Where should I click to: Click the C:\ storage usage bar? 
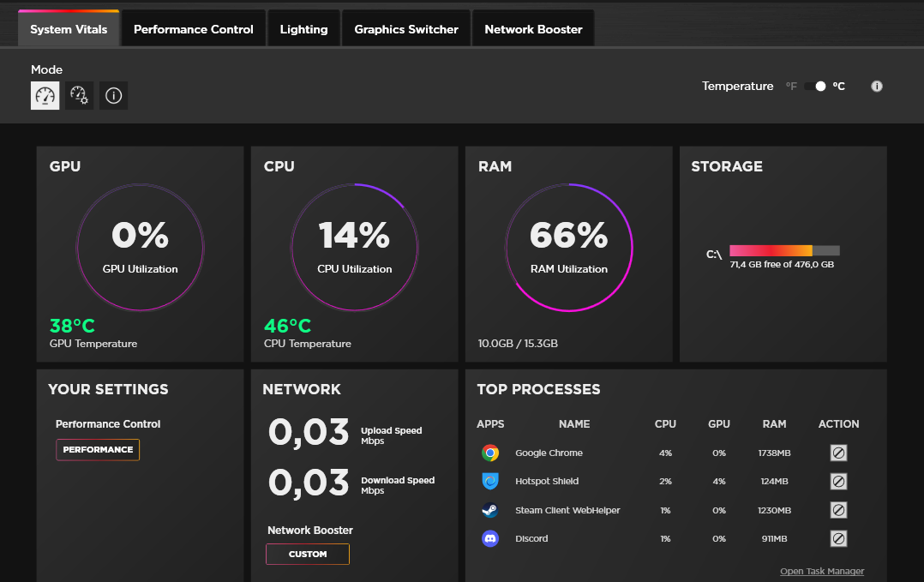[x=784, y=250]
